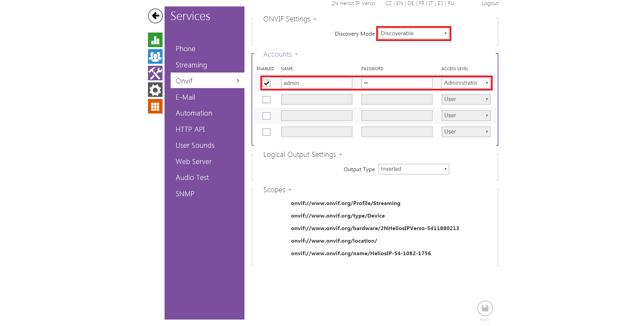Open the Services gear icon

point(155,90)
